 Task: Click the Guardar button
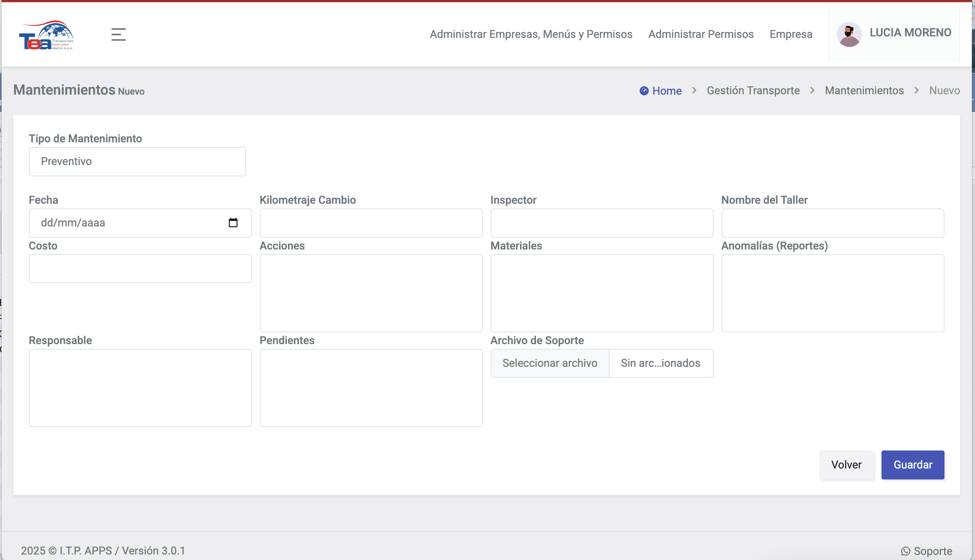(x=912, y=465)
